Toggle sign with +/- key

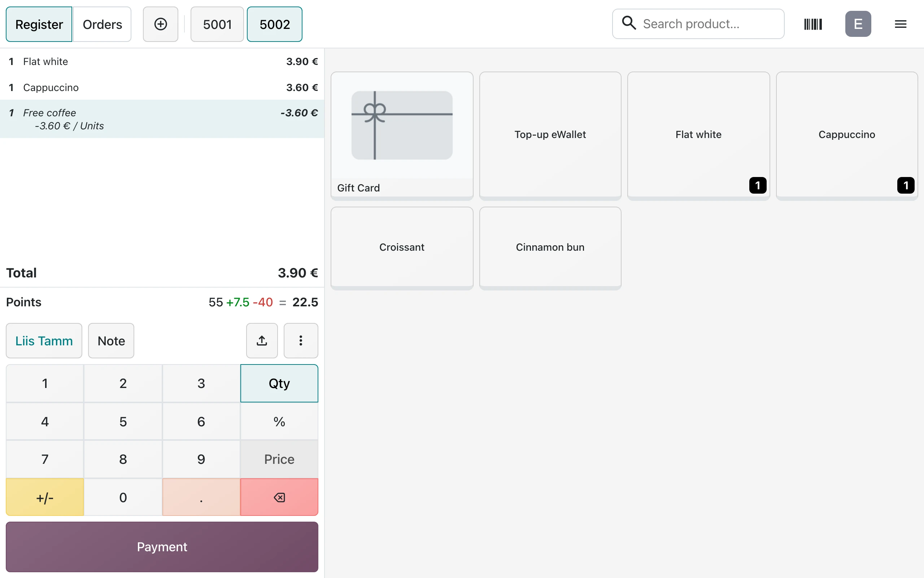45,497
